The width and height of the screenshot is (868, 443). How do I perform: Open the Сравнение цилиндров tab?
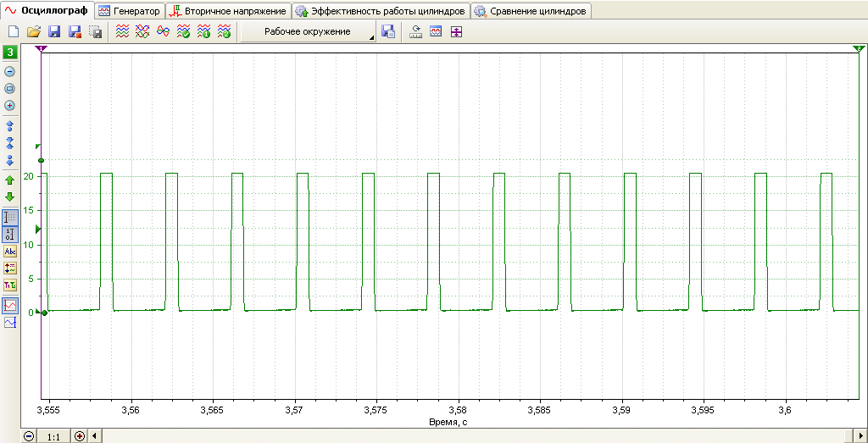tap(531, 11)
